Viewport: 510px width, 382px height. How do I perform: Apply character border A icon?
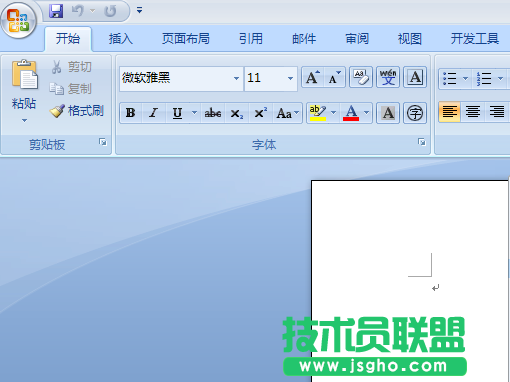click(x=415, y=77)
